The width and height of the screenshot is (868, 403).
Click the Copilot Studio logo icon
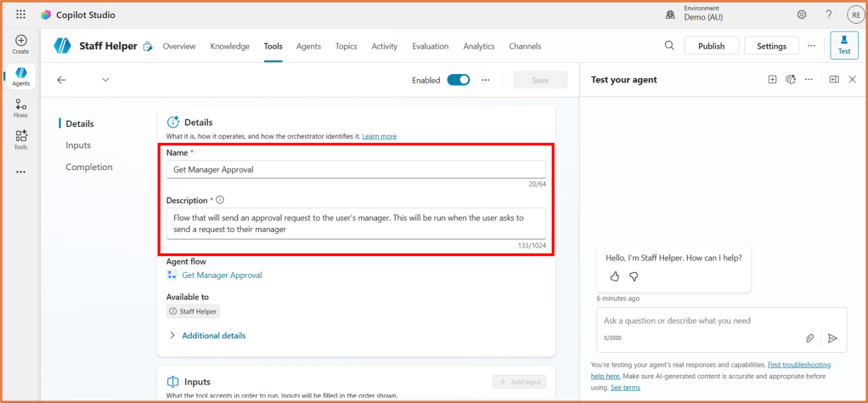pyautogui.click(x=46, y=15)
